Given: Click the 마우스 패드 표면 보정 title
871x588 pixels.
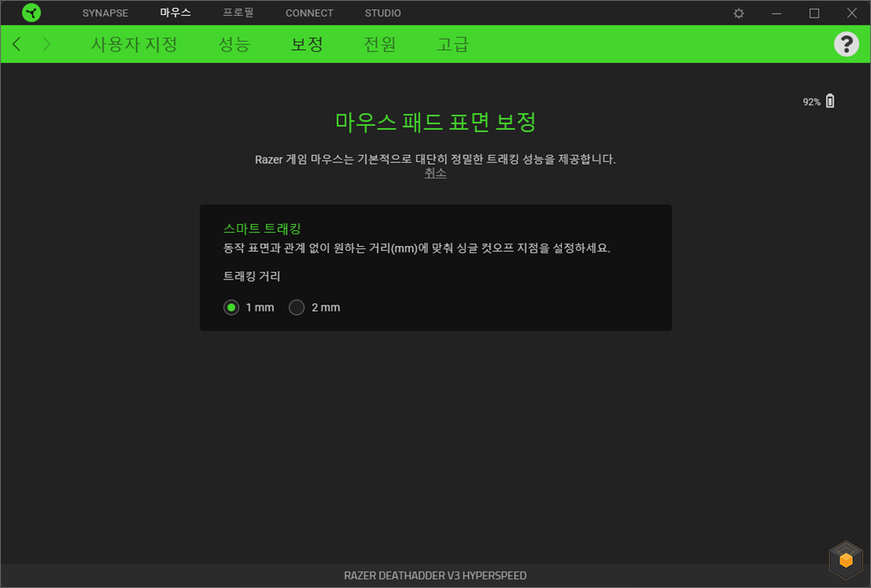Looking at the screenshot, I should click(x=435, y=122).
